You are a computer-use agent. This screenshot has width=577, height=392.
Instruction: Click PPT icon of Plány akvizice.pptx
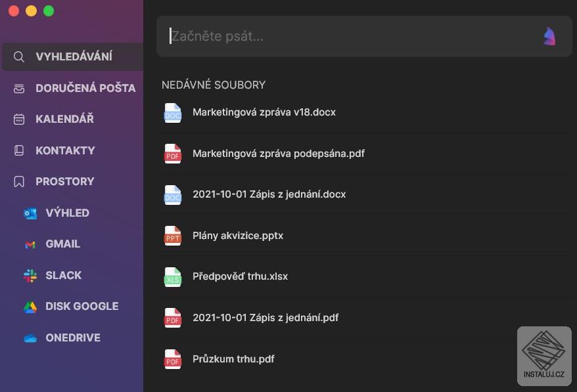click(173, 236)
